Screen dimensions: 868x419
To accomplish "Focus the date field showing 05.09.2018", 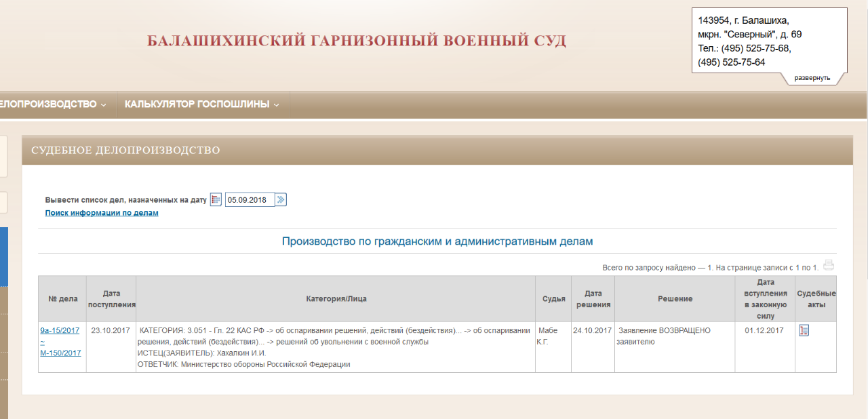I will click(x=250, y=199).
